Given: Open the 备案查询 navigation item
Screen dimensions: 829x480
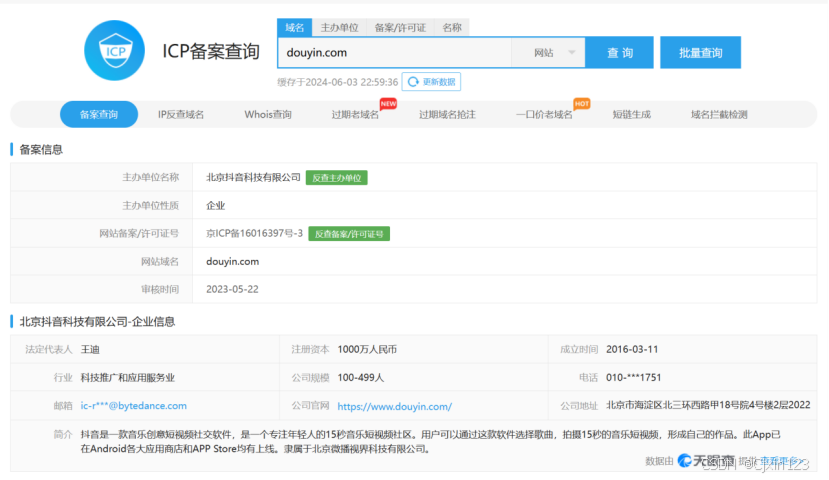Looking at the screenshot, I should (99, 114).
